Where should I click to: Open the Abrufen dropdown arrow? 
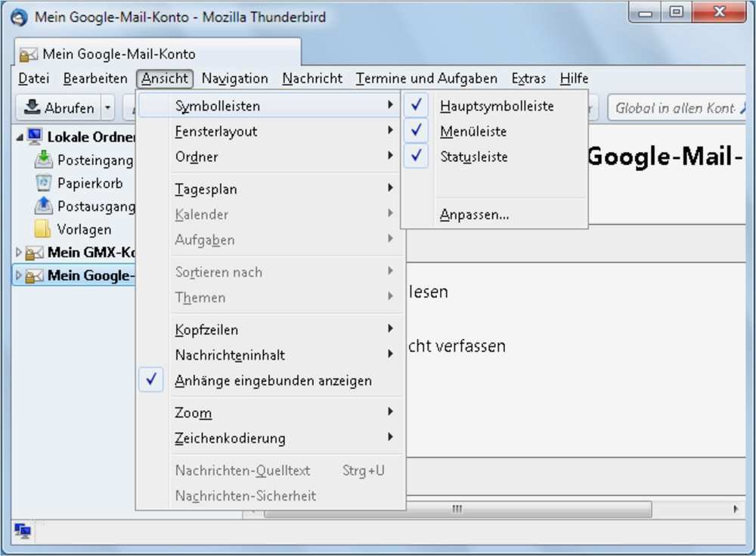(108, 107)
